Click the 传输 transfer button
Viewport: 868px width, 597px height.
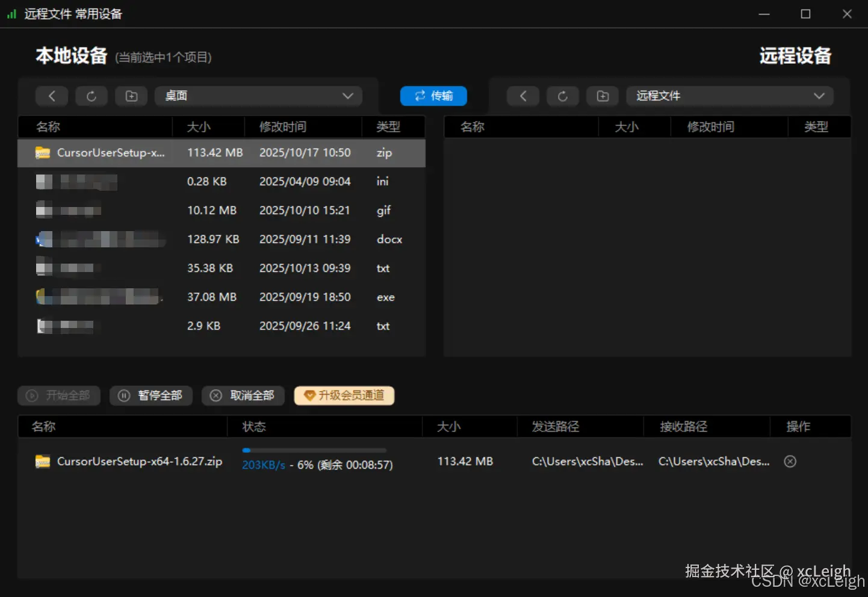tap(433, 96)
